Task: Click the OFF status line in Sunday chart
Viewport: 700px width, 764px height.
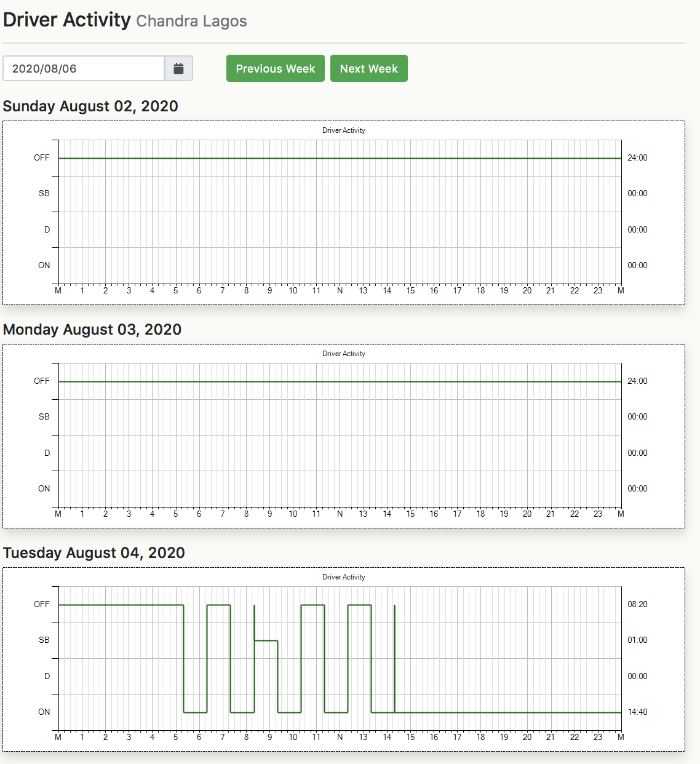Action: (x=340, y=159)
